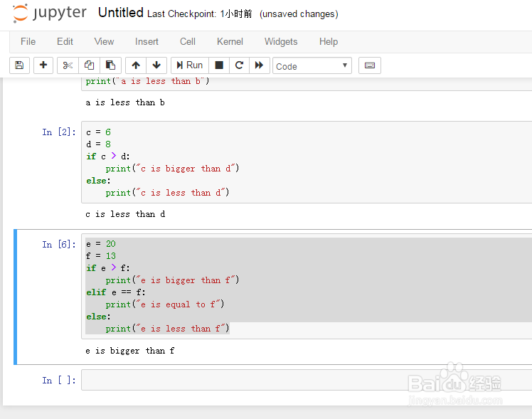Rename the notebook title Untitled
The height and width of the screenshot is (419, 532).
pos(121,13)
